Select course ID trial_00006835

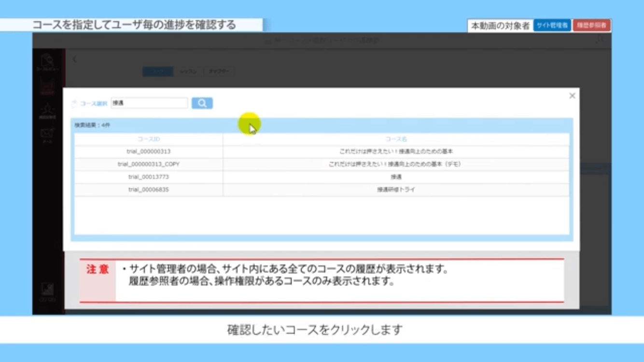coord(149,190)
